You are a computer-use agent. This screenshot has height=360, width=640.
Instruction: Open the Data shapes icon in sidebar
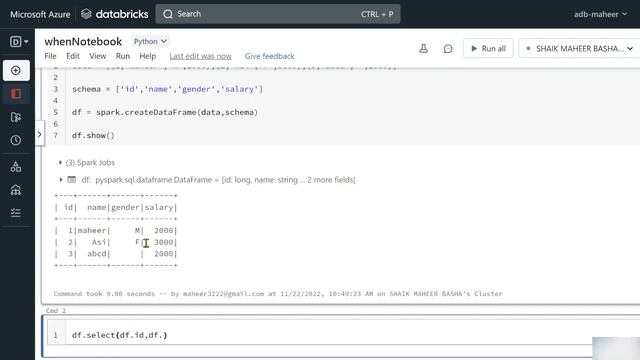[x=16, y=167]
